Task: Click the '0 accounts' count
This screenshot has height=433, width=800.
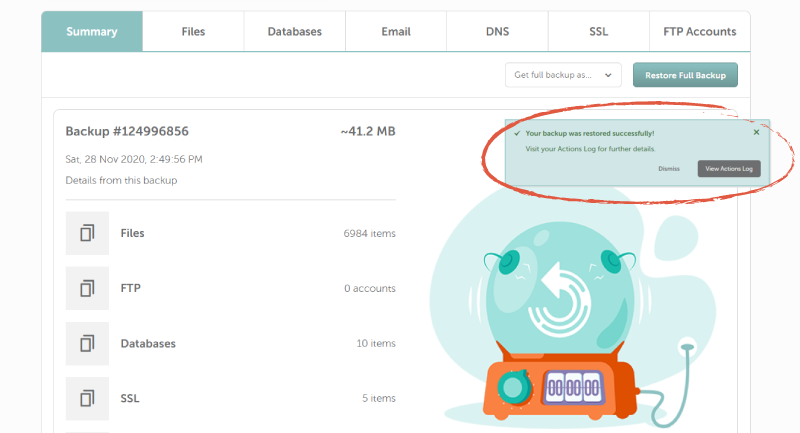Action: click(x=370, y=289)
